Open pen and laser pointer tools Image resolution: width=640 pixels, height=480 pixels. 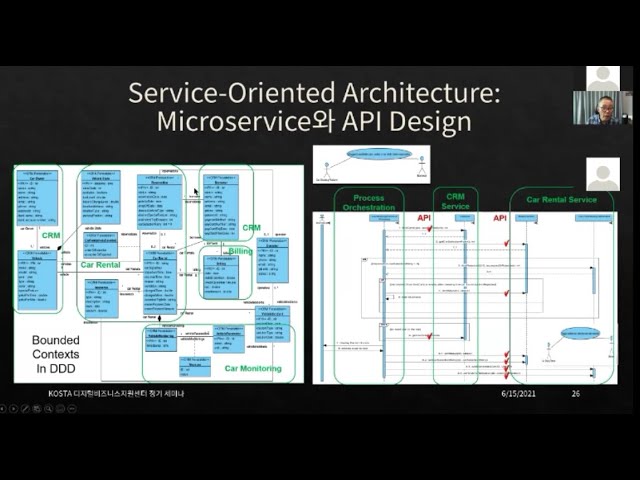25,408
